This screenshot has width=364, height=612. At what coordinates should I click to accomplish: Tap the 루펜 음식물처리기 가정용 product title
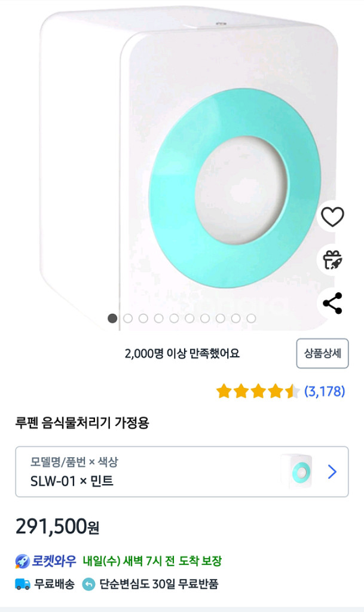point(82,423)
